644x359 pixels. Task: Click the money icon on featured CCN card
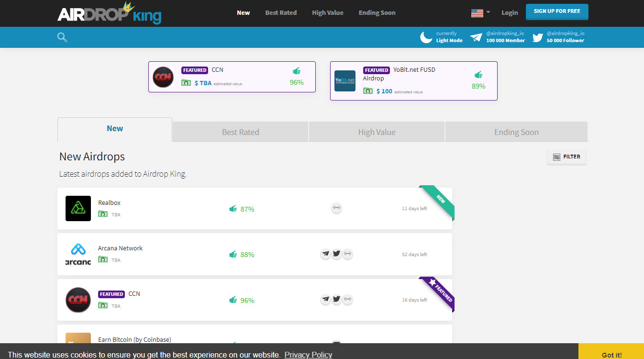pyautogui.click(x=186, y=83)
